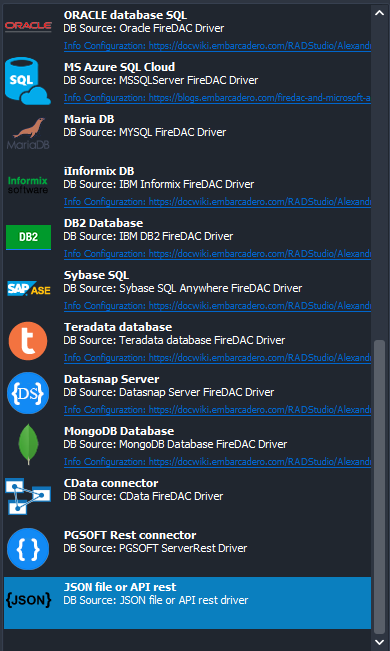The width and height of the screenshot is (390, 651).
Task: Open MongoDB Info Configuration link
Action: tap(217, 462)
